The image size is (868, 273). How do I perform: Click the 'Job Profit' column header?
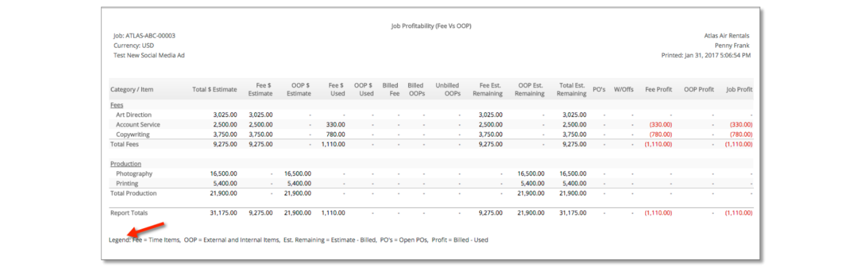click(x=739, y=90)
